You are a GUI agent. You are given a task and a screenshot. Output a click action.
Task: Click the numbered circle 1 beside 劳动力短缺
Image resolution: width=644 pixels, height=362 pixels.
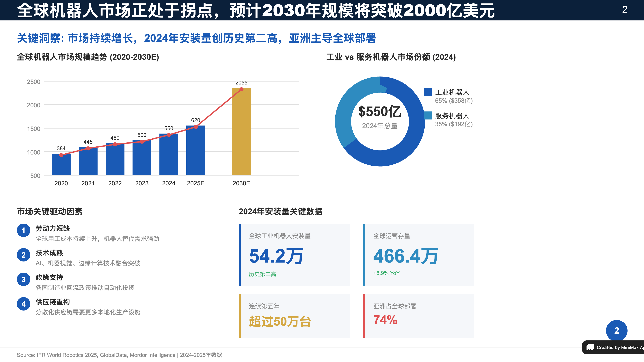pos(23,230)
